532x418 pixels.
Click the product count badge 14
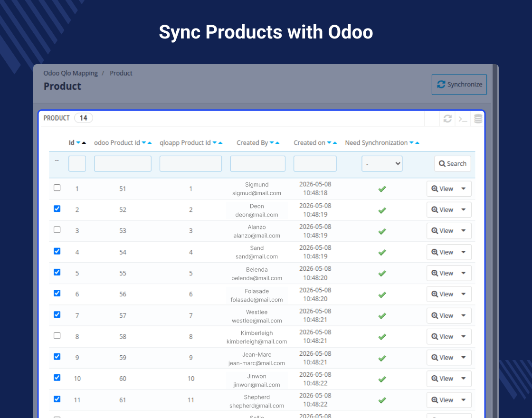(x=84, y=118)
